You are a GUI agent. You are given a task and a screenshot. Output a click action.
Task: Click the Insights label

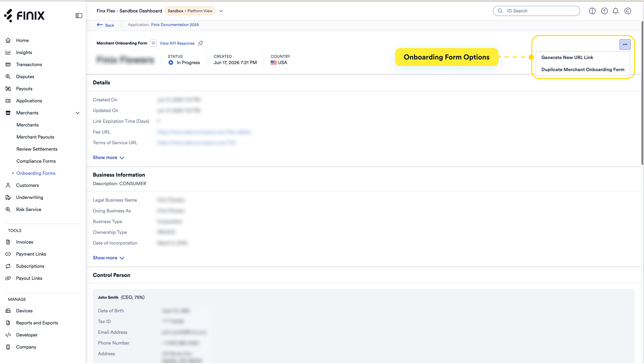[24, 52]
